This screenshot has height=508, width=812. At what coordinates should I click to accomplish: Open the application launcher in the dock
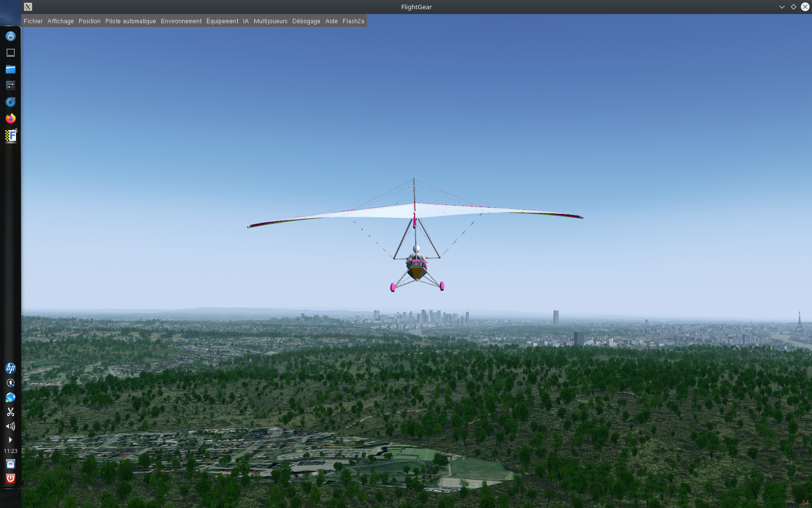[11, 36]
